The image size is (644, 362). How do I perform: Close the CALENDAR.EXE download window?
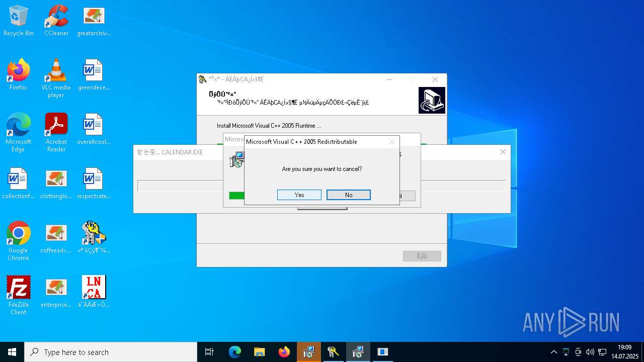(503, 152)
